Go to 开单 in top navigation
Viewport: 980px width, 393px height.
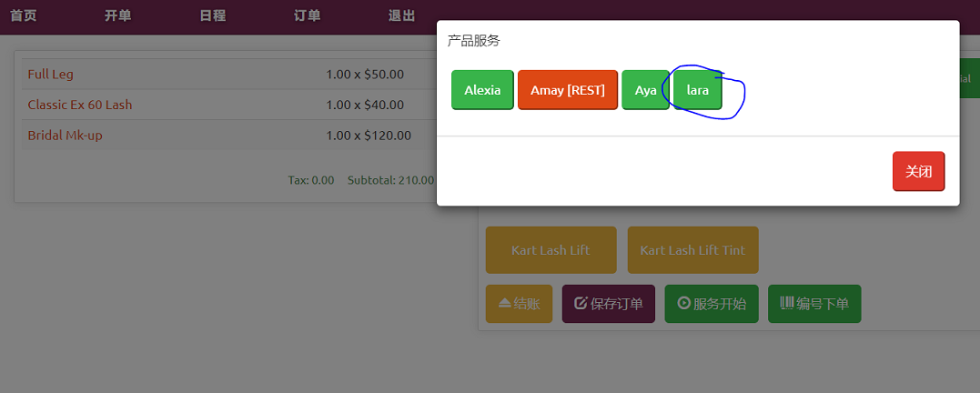[x=117, y=15]
